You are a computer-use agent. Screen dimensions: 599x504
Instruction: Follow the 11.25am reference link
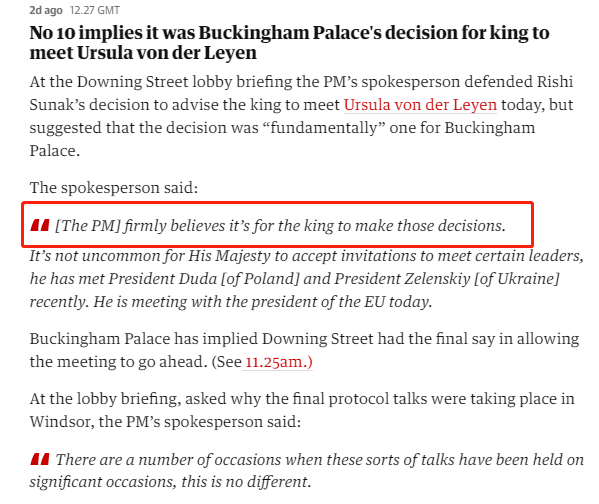278,361
